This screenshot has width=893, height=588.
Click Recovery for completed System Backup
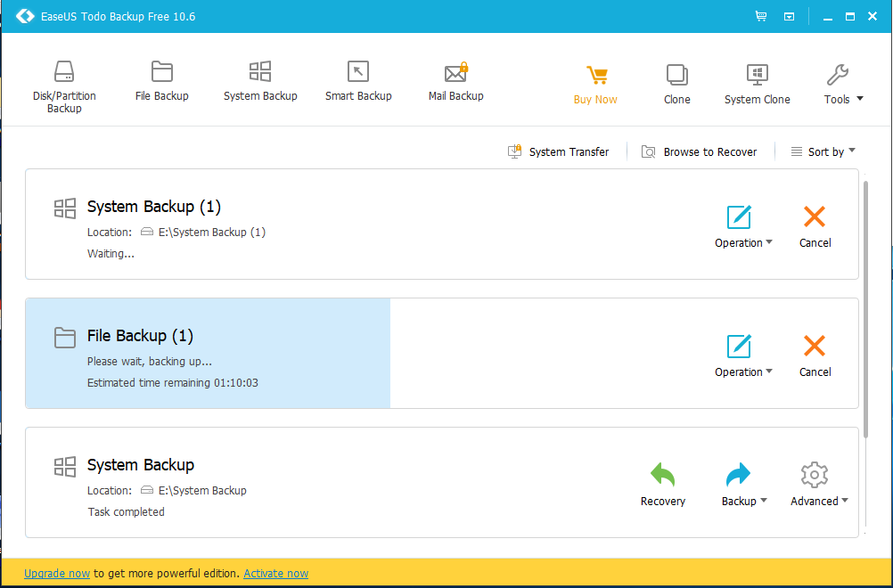click(662, 485)
